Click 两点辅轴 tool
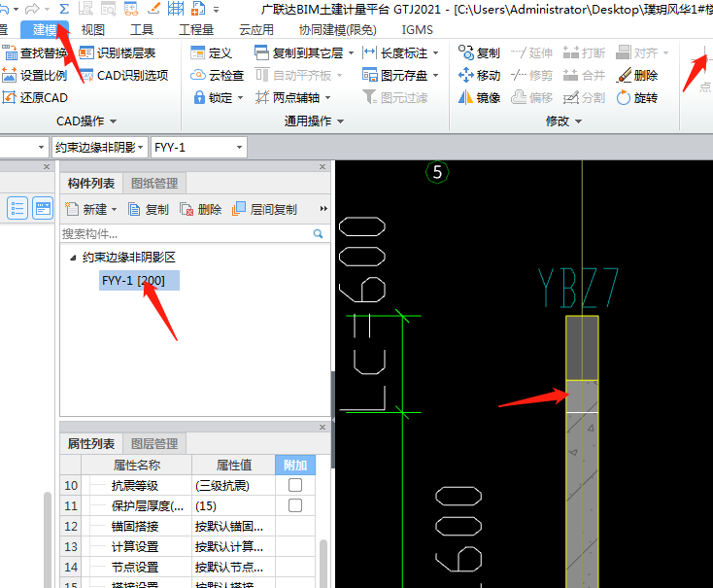The image size is (713, 588). tap(288, 98)
